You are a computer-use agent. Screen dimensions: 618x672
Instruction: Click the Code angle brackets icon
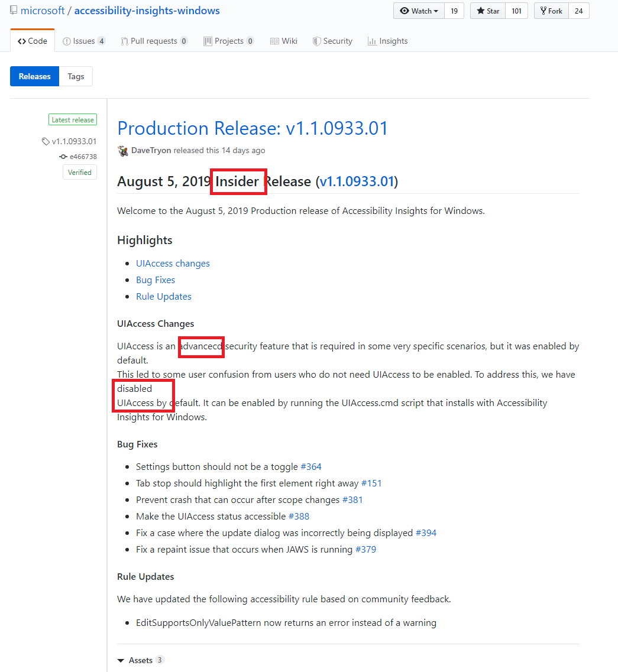[x=21, y=41]
